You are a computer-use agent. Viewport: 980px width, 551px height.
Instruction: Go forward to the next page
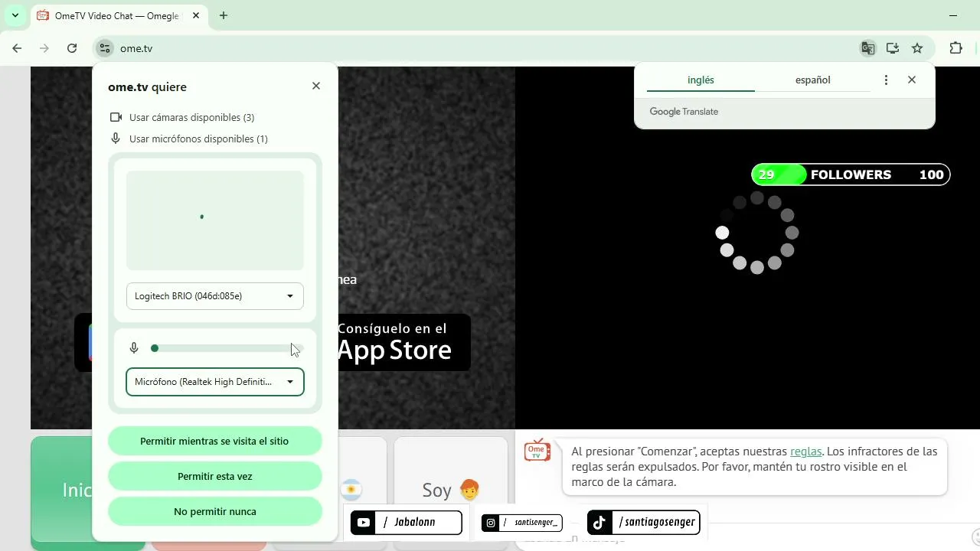click(44, 48)
